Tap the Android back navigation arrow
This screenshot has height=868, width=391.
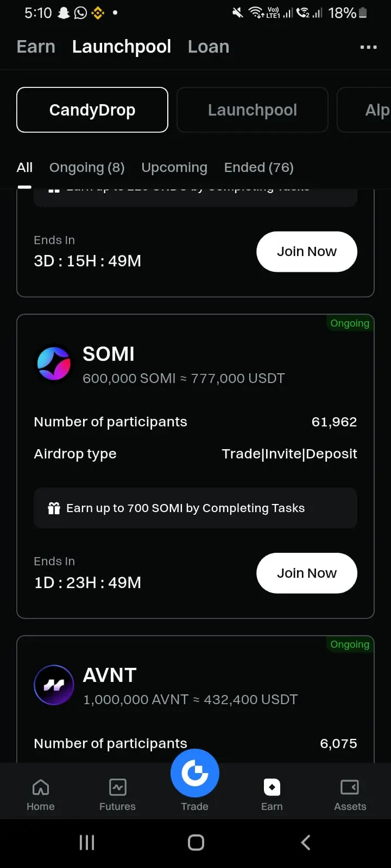point(306,843)
